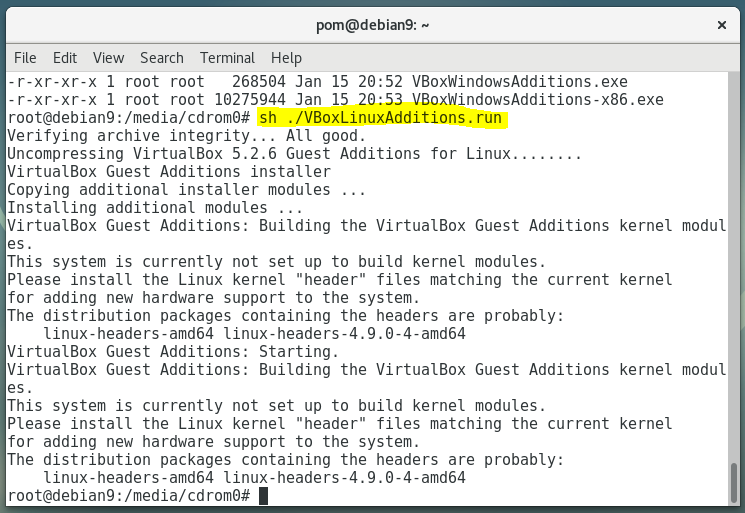The height and width of the screenshot is (513, 745).
Task: Open the Edit menu
Action: point(65,58)
